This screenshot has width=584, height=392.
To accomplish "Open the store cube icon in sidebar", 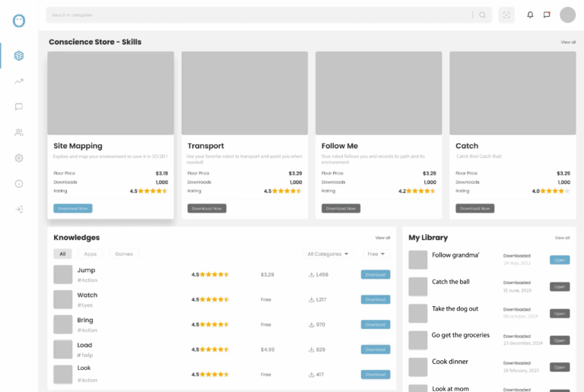I will (x=19, y=55).
